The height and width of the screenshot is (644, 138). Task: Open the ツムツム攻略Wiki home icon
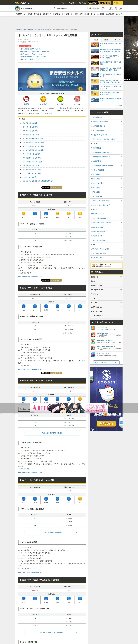pyautogui.click(x=17, y=8)
